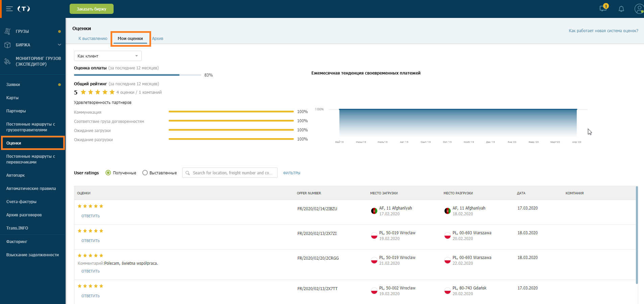
Task: Click ОТВЕТИТЬ for offer FR/2020/02/13/2X7ZI
Action: pos(91,241)
